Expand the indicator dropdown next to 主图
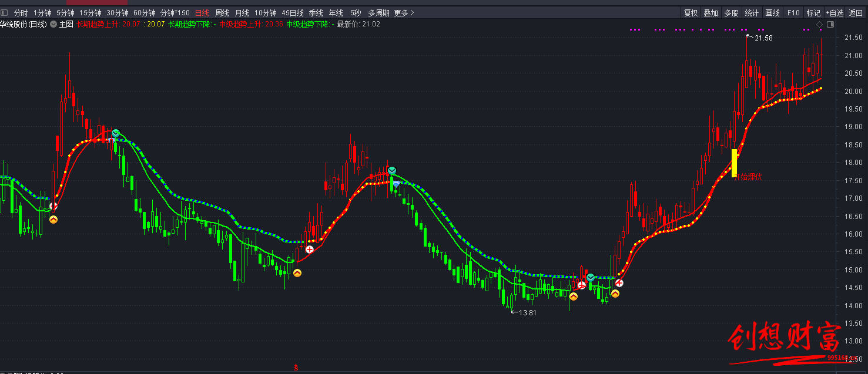 click(53, 24)
